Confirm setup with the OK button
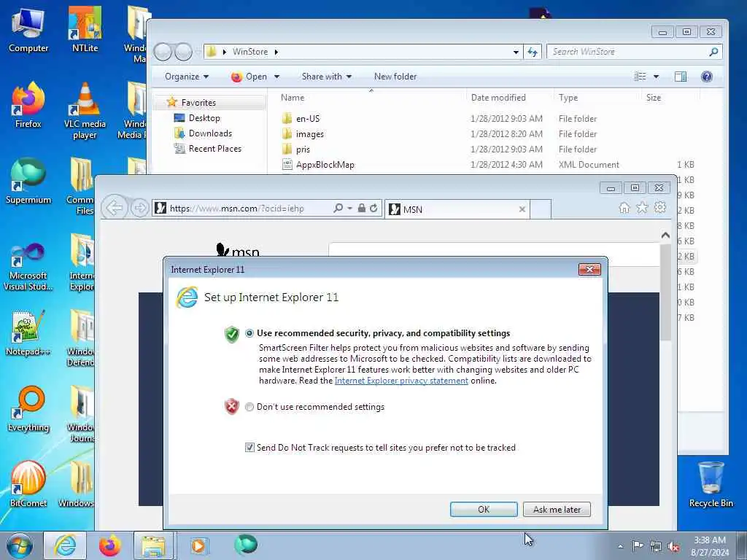The width and height of the screenshot is (747, 560). (x=484, y=510)
